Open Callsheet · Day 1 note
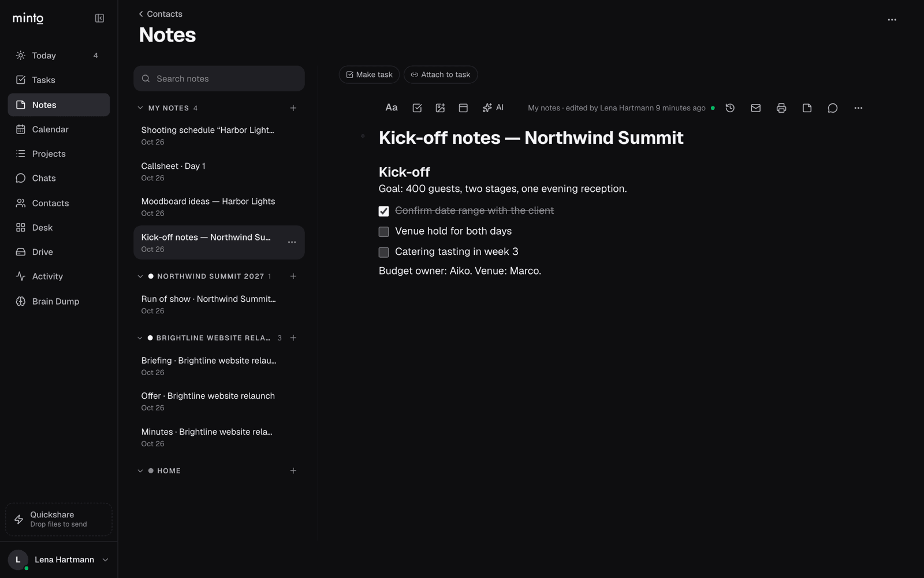The height and width of the screenshot is (578, 924). [x=219, y=172]
